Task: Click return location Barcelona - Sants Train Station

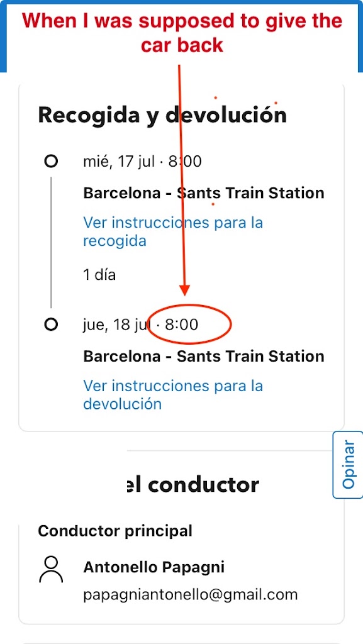Action: click(x=204, y=356)
